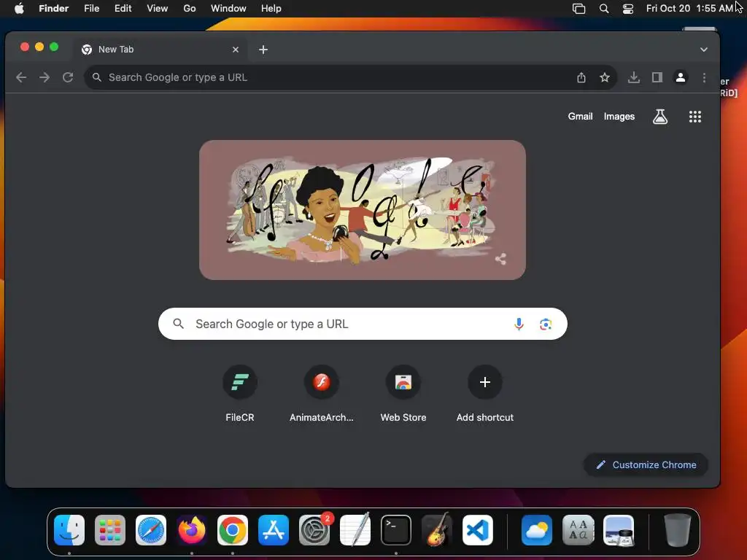Screen dimensions: 747x560
Task: Open the AnimateArch... shortcut
Action: [322, 394]
